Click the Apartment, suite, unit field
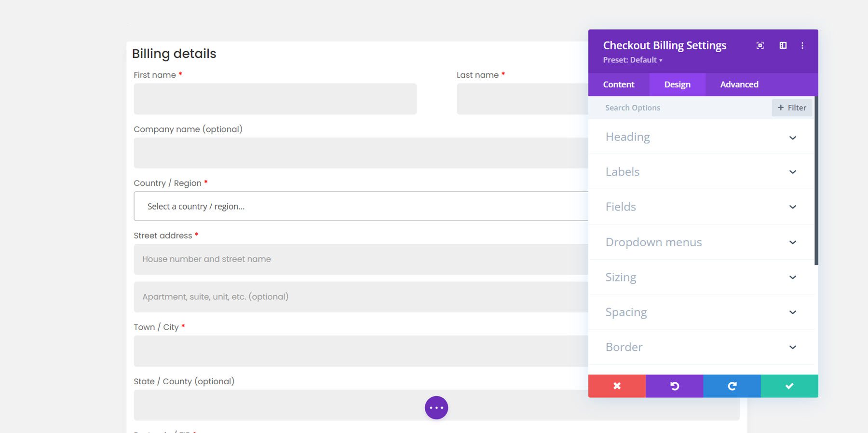The width and height of the screenshot is (868, 433). [x=361, y=297]
